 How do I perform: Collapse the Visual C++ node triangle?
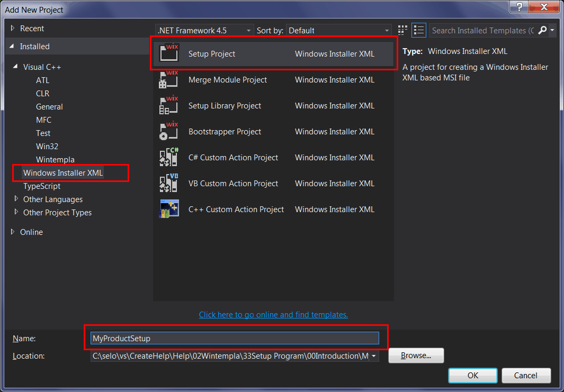coord(15,67)
